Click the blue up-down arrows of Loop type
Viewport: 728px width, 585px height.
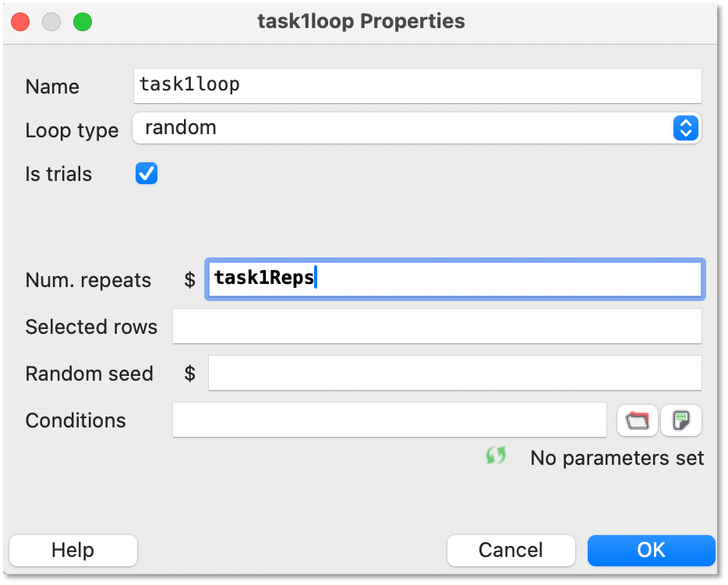coord(685,128)
